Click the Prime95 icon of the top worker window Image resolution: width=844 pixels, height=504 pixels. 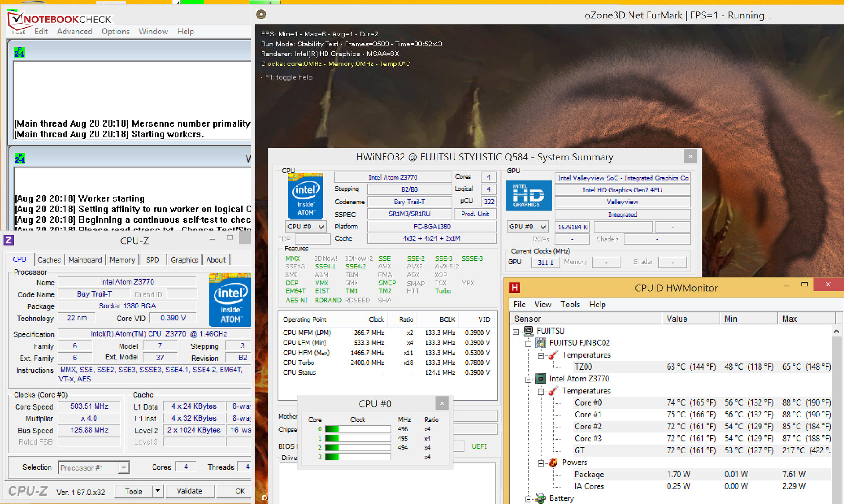(19, 52)
